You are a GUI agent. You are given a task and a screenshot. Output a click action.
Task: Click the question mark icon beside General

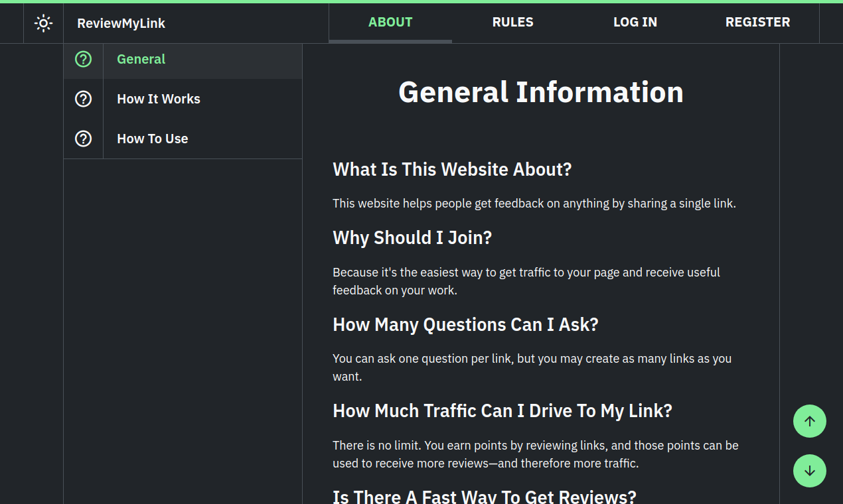click(83, 59)
